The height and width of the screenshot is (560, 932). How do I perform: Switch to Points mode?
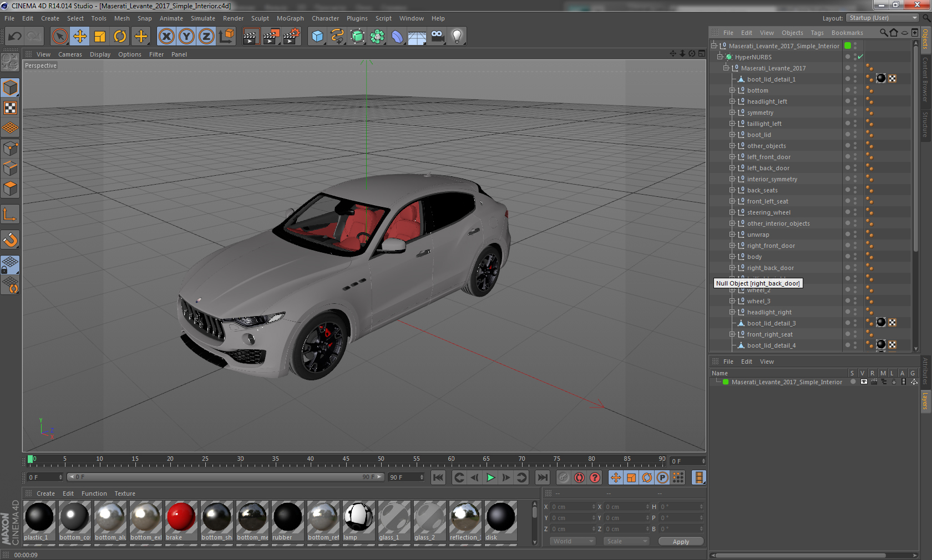(10, 148)
